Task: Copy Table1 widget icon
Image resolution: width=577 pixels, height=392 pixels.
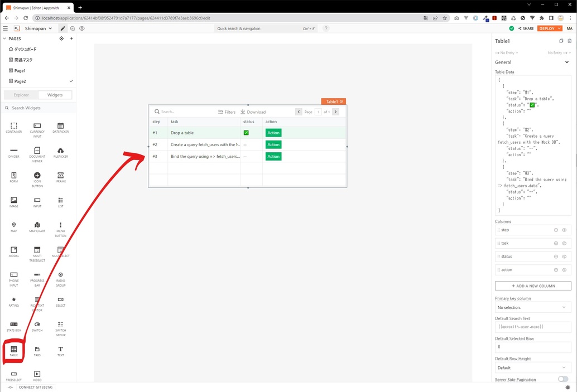Action: click(561, 41)
